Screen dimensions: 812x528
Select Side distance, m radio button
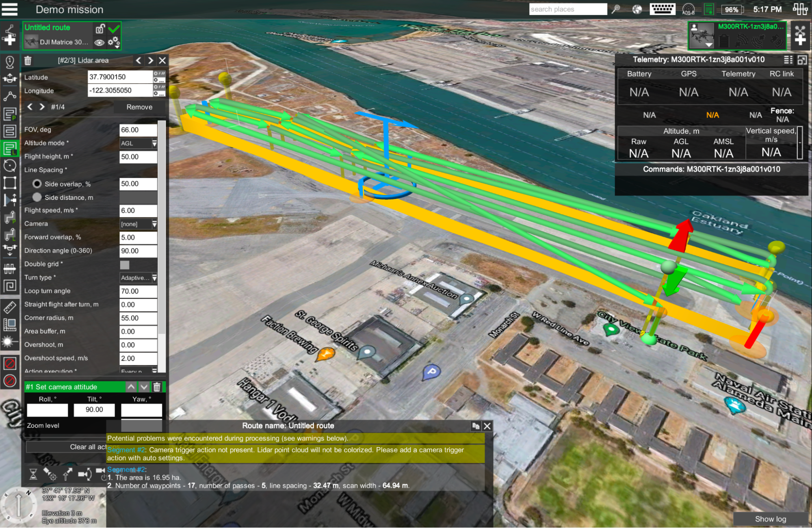pos(37,197)
